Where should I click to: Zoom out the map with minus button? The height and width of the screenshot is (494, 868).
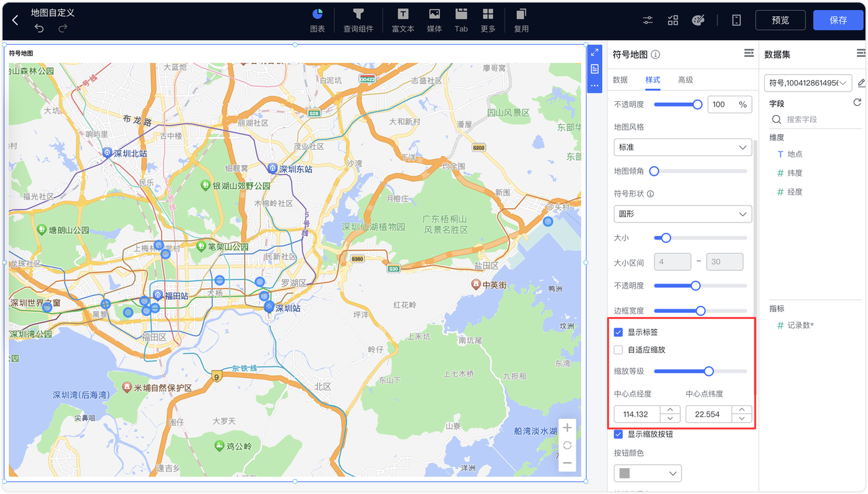pyautogui.click(x=568, y=463)
